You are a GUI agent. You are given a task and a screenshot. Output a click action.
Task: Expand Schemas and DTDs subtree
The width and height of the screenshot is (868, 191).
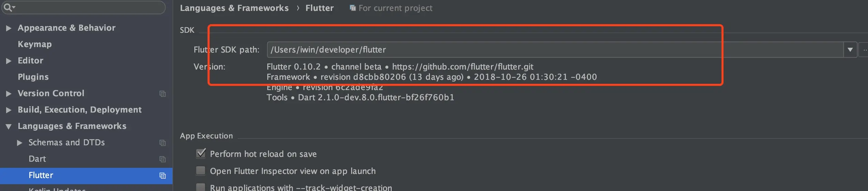point(19,143)
